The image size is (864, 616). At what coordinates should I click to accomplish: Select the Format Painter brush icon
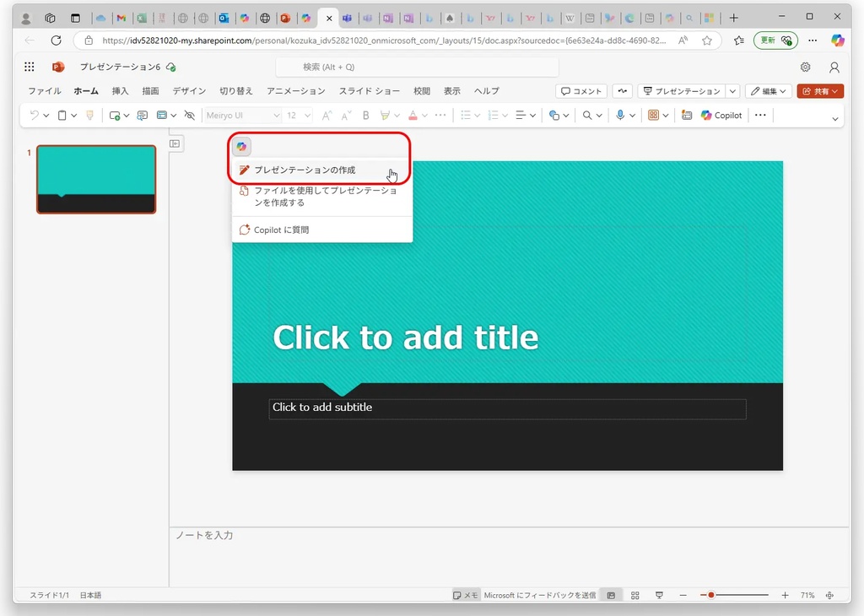(x=89, y=115)
